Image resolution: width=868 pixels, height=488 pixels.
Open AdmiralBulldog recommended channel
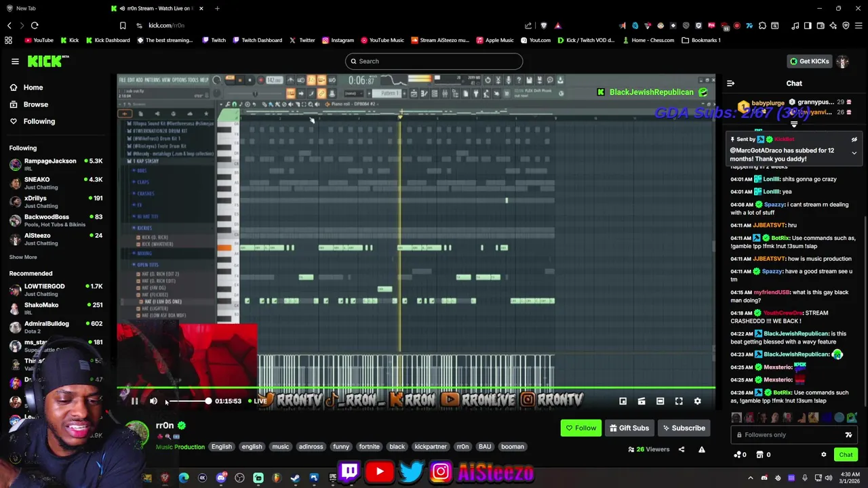56,327
